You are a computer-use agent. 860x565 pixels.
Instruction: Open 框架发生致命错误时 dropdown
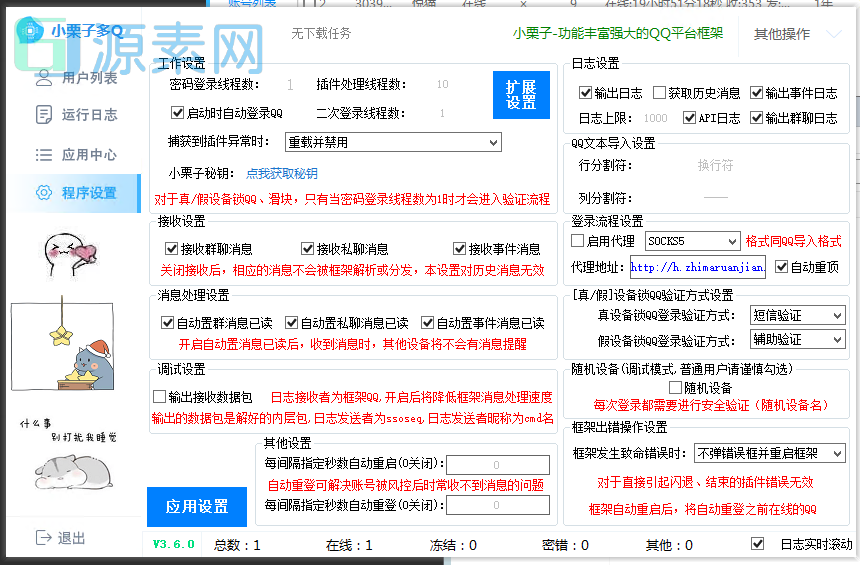tap(770, 453)
